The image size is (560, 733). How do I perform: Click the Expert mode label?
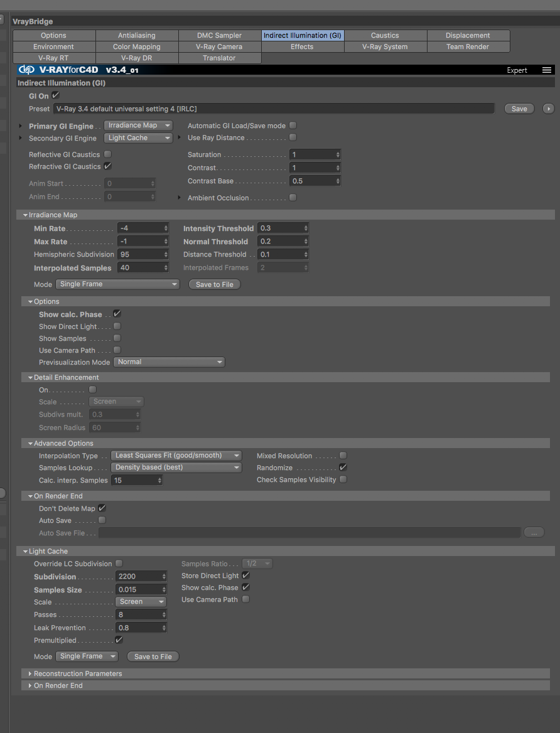point(517,70)
